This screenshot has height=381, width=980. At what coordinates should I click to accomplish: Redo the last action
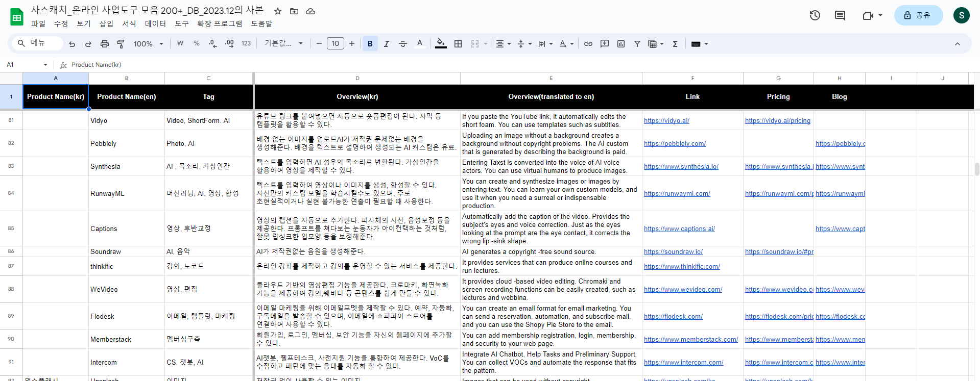tap(88, 44)
